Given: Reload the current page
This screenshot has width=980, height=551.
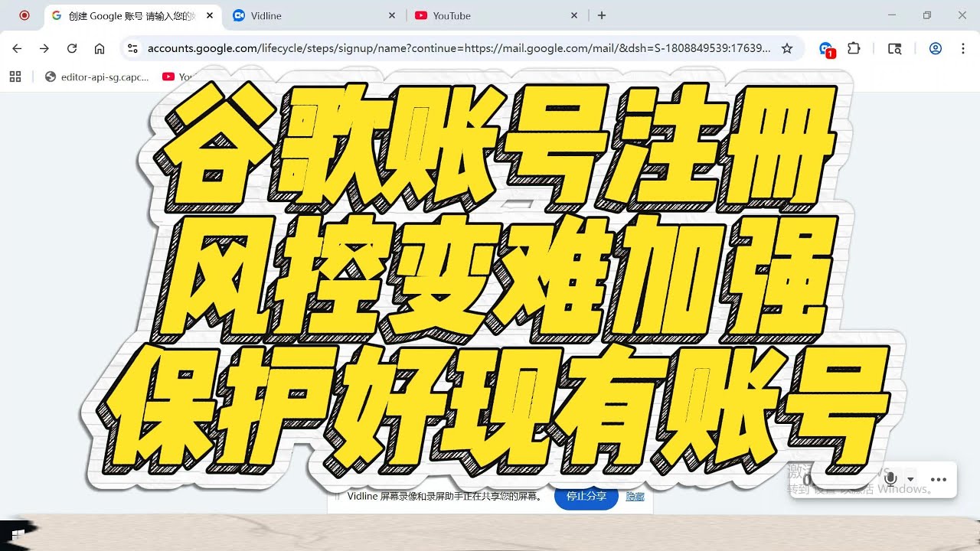Looking at the screenshot, I should pos(72,48).
